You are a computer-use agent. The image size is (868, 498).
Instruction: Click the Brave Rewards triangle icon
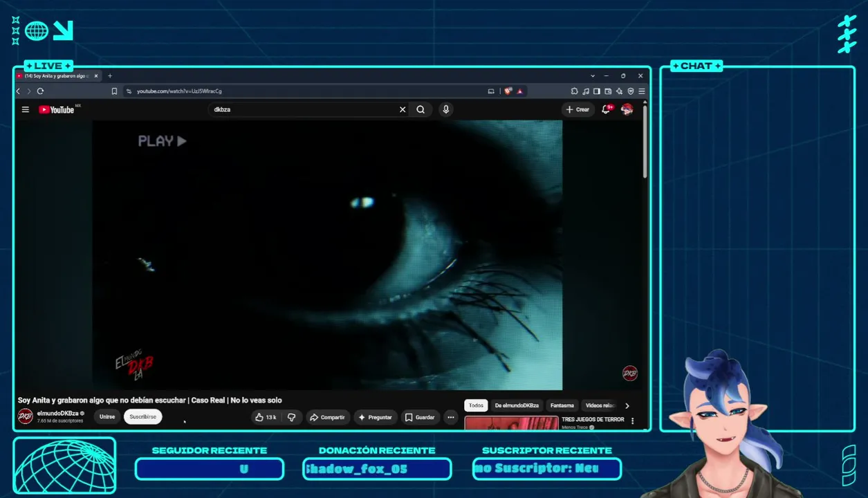(x=519, y=91)
